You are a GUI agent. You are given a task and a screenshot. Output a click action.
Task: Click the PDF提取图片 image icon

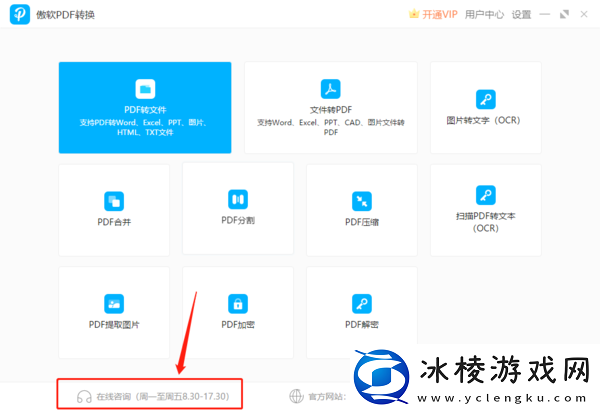(114, 304)
